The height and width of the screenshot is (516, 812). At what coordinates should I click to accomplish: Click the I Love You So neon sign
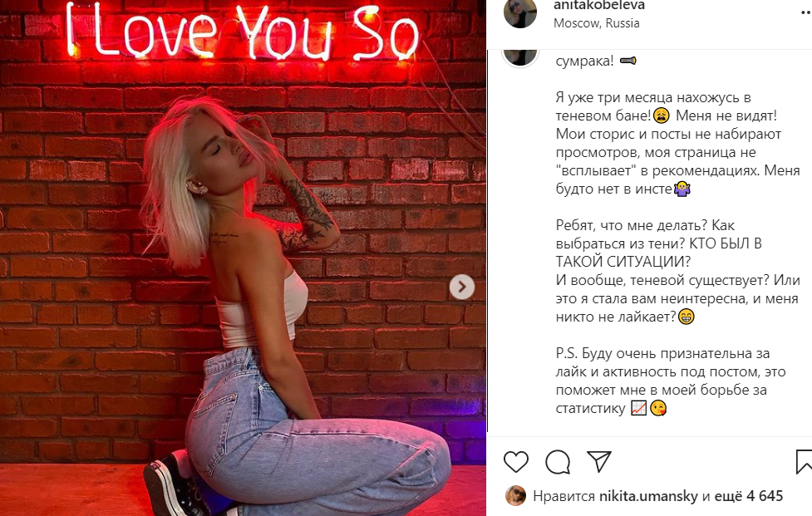click(x=243, y=31)
